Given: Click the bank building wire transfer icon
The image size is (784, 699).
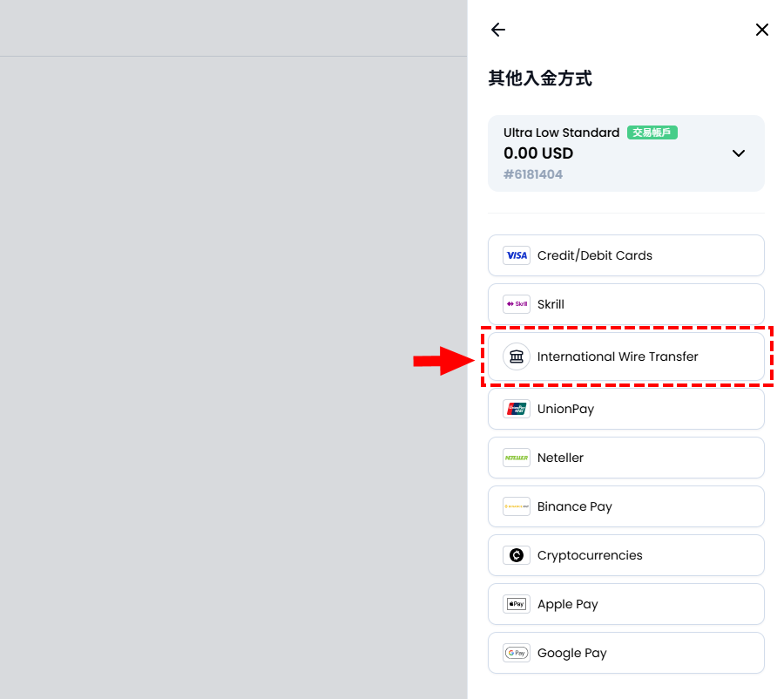Looking at the screenshot, I should [517, 356].
